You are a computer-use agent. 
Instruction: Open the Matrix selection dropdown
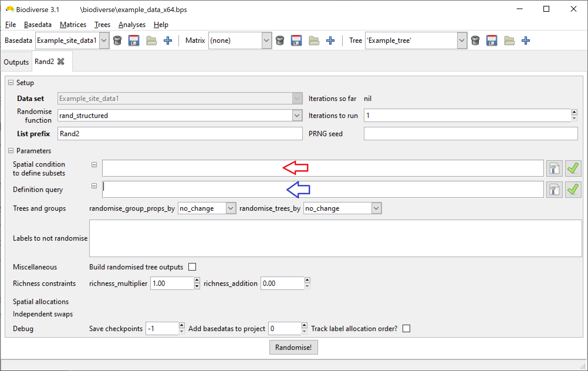tap(266, 41)
